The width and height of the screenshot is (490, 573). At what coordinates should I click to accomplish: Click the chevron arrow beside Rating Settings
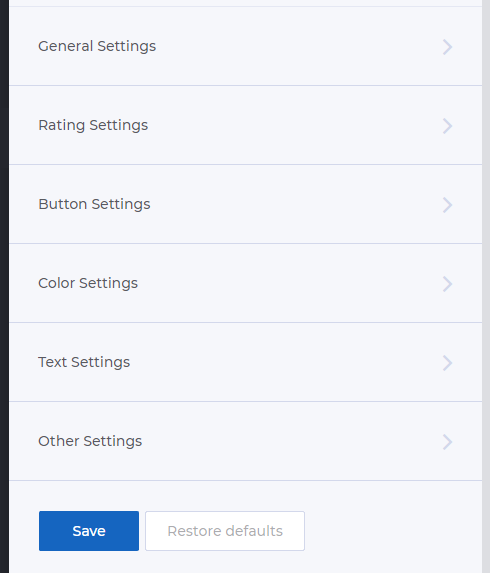tap(447, 126)
